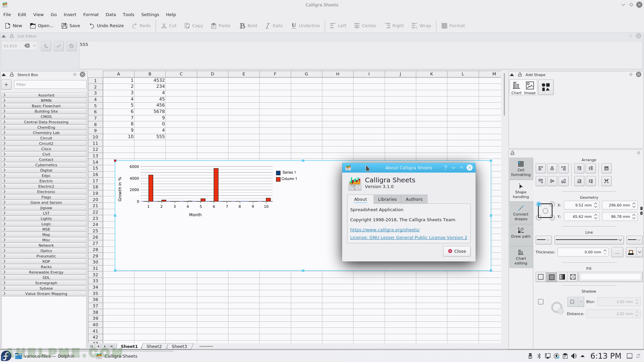This screenshot has height=362, width=644.
Task: Lower the shape one level
Action: (x=591, y=181)
